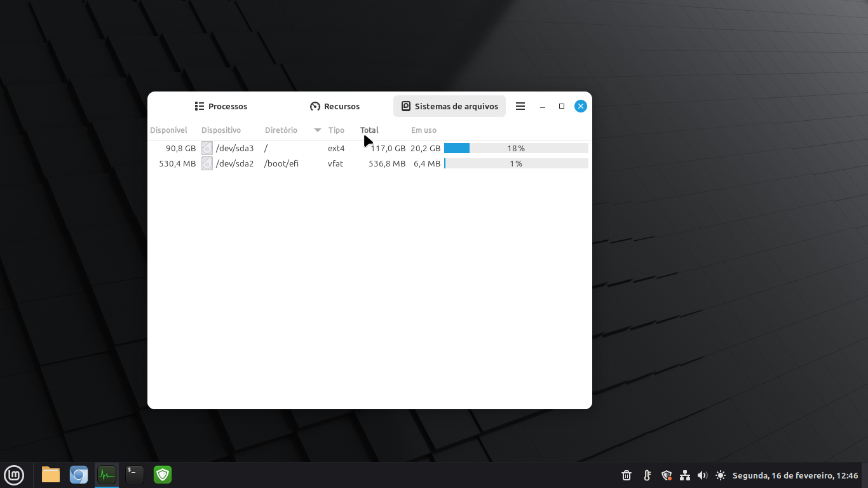Minimize the System Monitor window
Viewport: 868px width, 488px height.
click(x=543, y=106)
